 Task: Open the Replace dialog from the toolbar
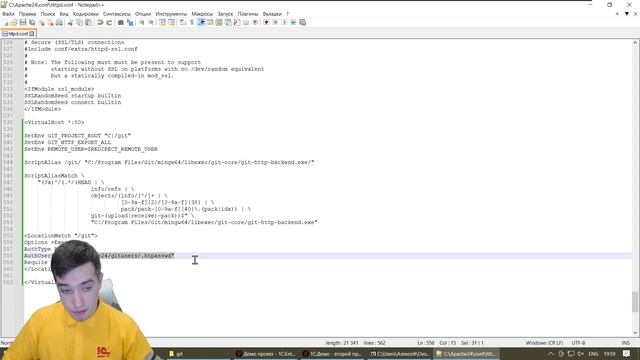(130, 22)
